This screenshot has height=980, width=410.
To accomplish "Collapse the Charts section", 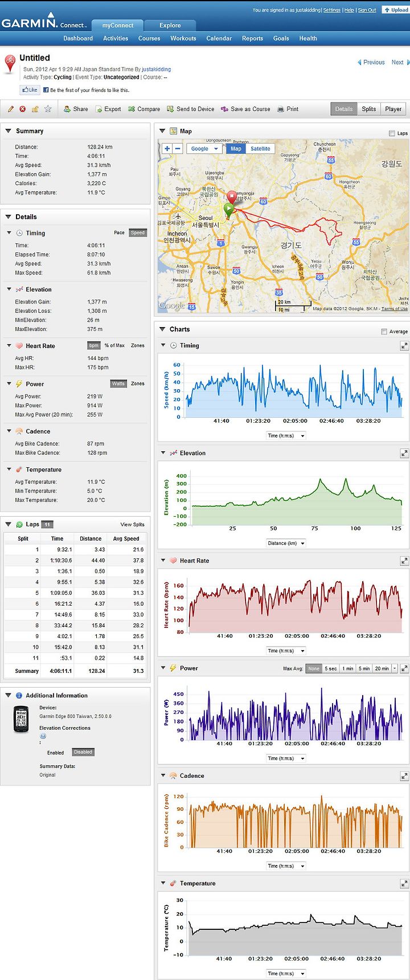I will (162, 329).
